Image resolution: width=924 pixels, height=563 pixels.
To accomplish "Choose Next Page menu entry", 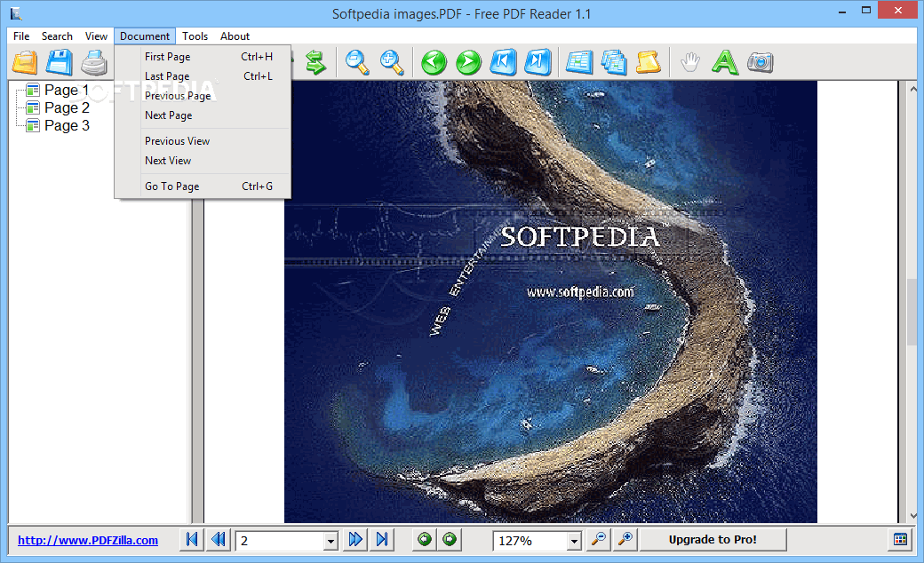I will pyautogui.click(x=203, y=115).
